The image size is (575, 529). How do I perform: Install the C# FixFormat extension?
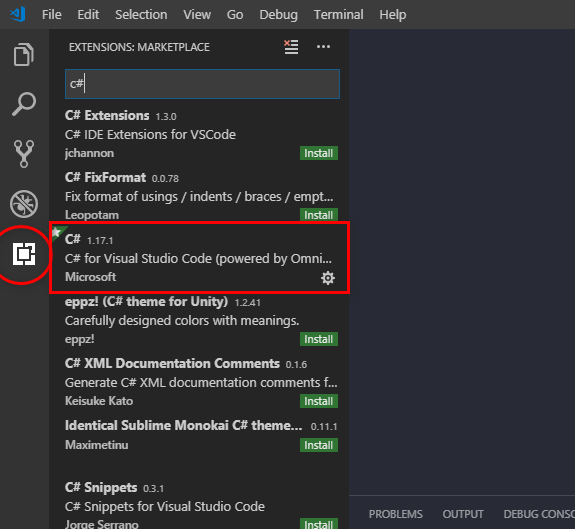coord(319,215)
